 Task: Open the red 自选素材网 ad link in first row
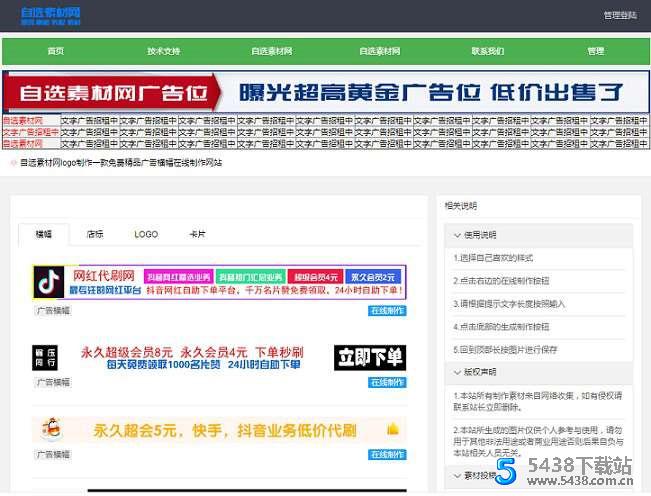[23, 121]
